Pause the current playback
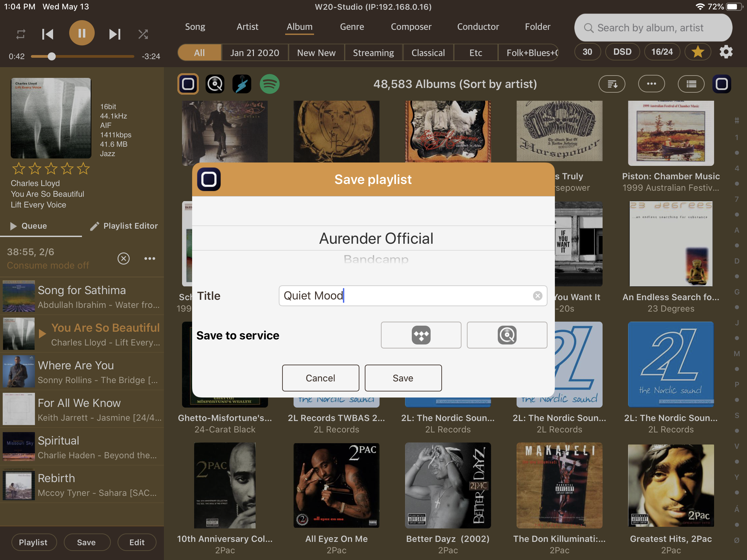This screenshot has width=747, height=560. tap(82, 33)
